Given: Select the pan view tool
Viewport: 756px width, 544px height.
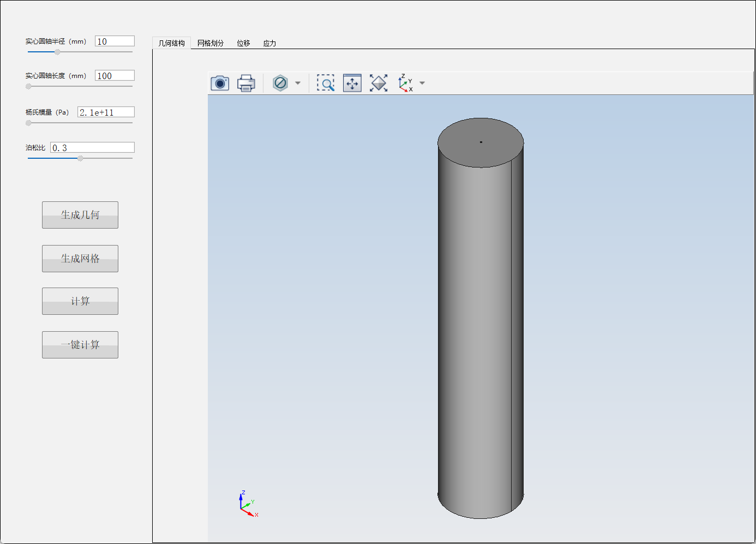Looking at the screenshot, I should coord(352,83).
